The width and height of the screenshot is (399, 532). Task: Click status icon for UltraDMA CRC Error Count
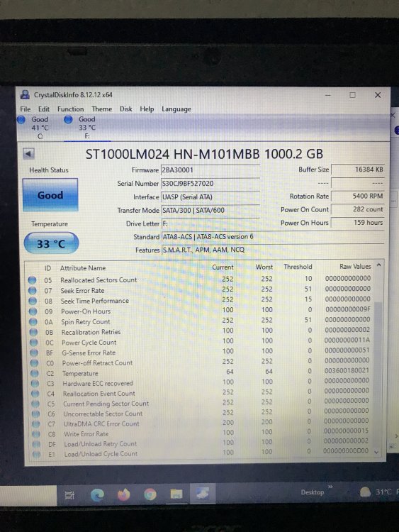[36, 424]
